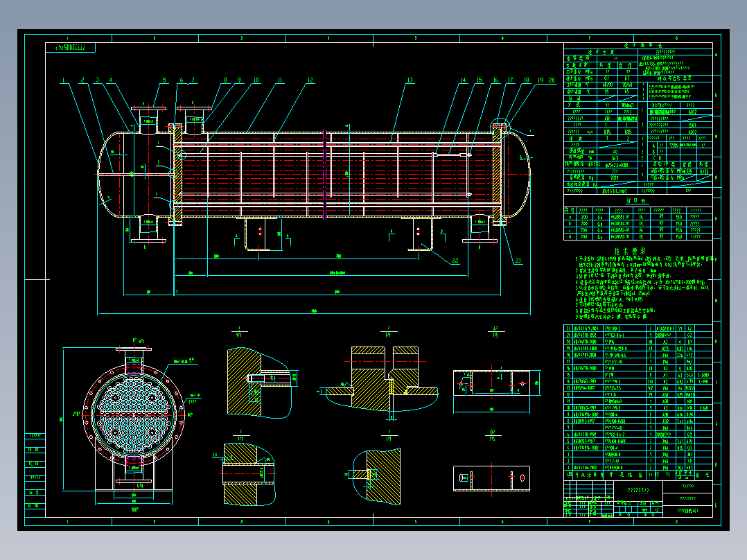Image resolution: width=747 pixels, height=560 pixels.
Task: Select the 技术要求 heading text
Action: (630, 251)
